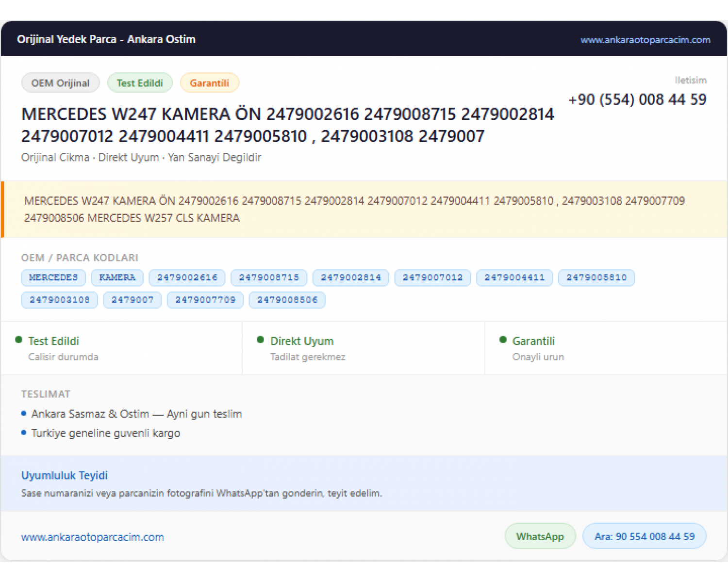Click the green dot beside Garantili feature
The height and width of the screenshot is (582, 728).
(503, 340)
